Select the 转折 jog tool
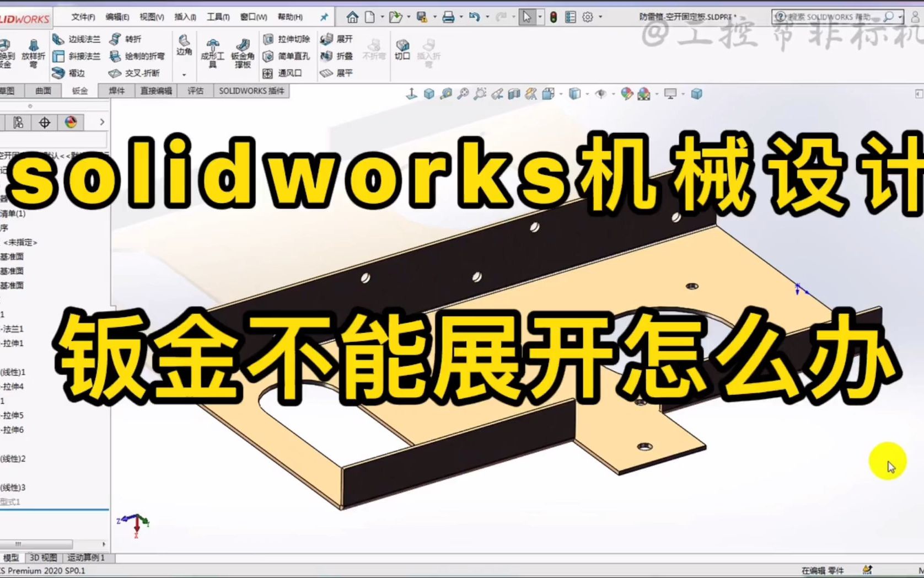Screen dimensions: 924x578 [125, 39]
